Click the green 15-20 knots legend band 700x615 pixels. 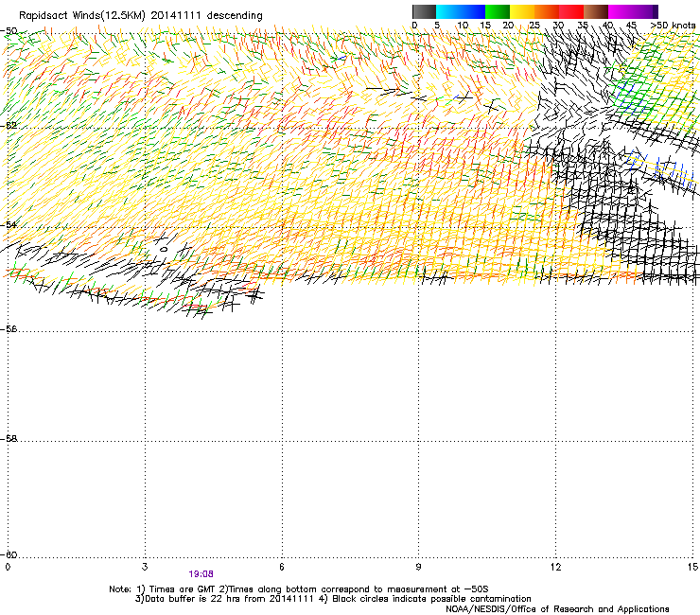[x=498, y=11]
